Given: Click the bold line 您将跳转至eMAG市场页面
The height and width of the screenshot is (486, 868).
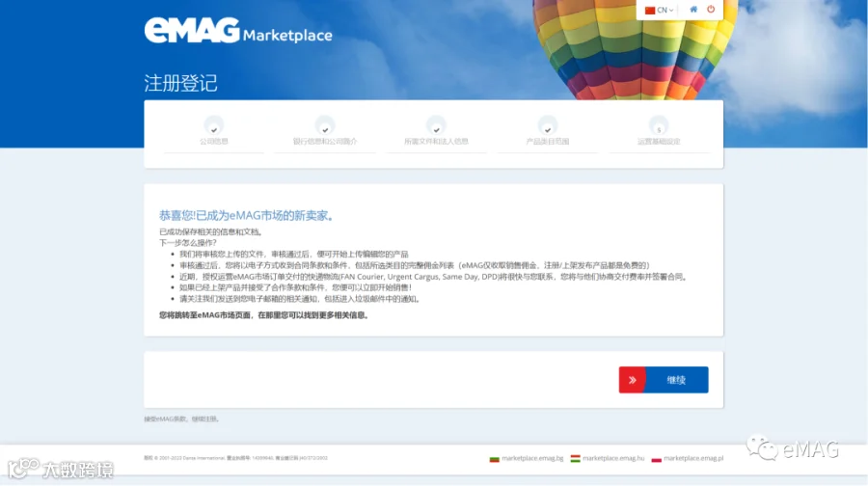Looking at the screenshot, I should 264,315.
